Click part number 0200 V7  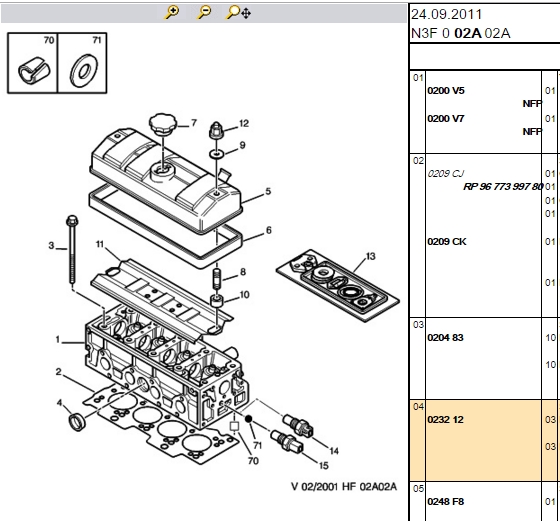446,119
